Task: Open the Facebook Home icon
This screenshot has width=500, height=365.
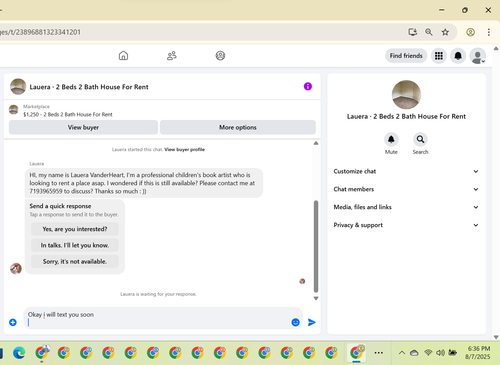Action: (123, 55)
